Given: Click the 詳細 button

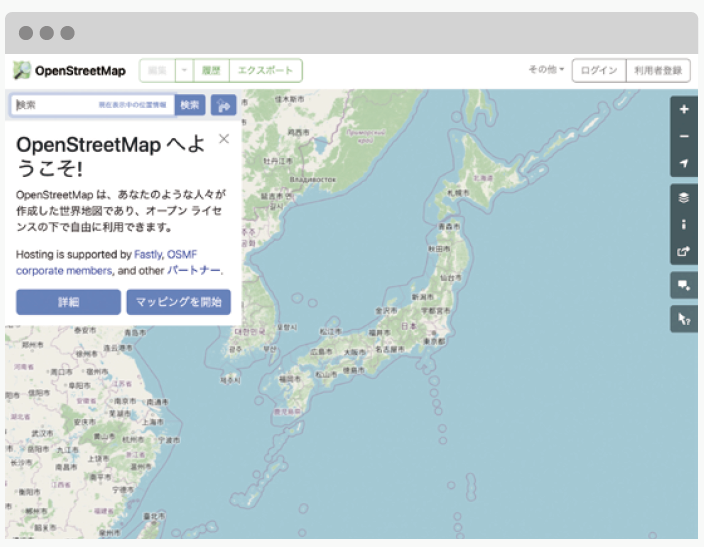Looking at the screenshot, I should point(68,302).
